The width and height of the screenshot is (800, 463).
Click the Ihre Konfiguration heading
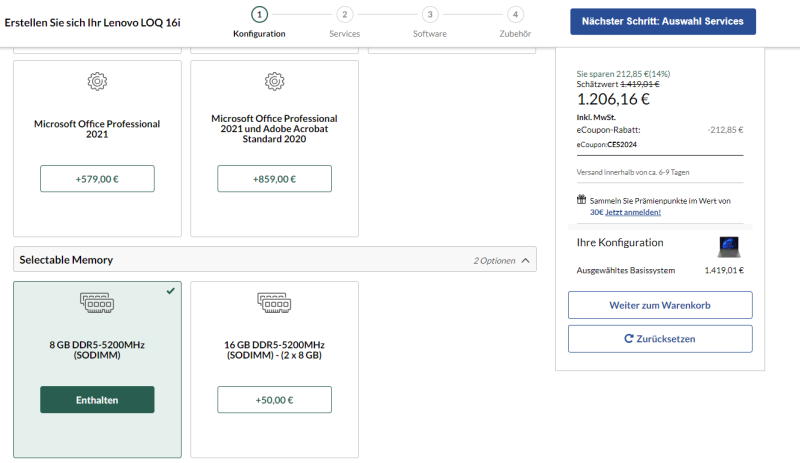620,242
